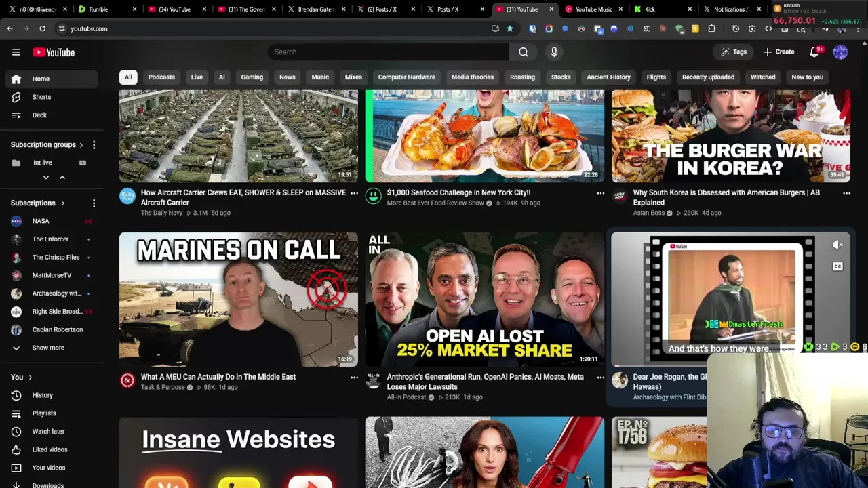The height and width of the screenshot is (488, 868).
Task: Open the Open AI Lost Market Share thumbnail
Action: (485, 300)
